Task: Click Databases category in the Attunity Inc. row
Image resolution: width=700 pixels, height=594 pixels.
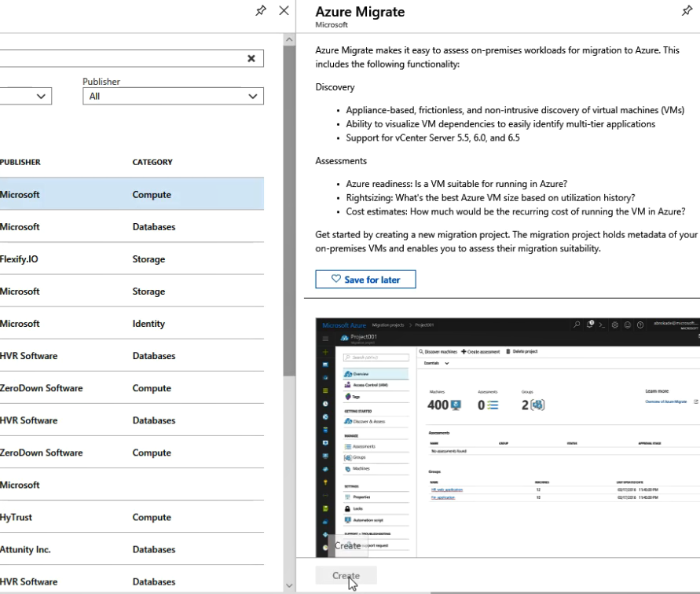Action: 154,549
